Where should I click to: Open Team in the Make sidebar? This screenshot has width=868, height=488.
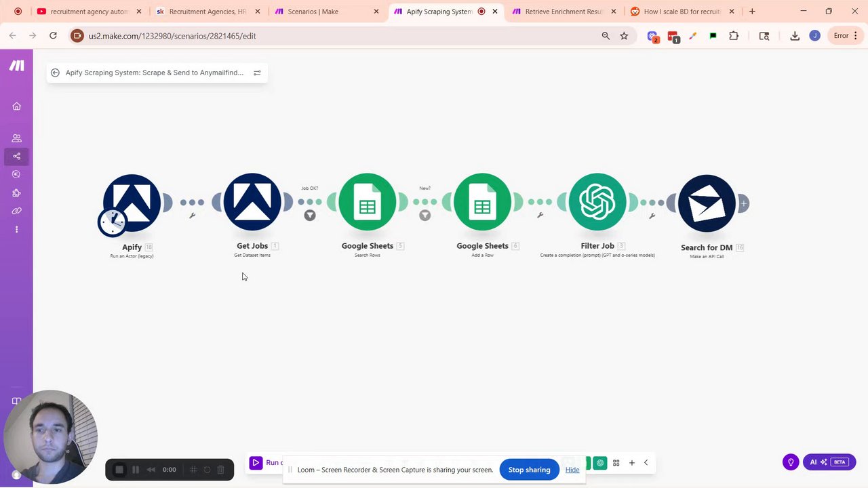coord(17,138)
